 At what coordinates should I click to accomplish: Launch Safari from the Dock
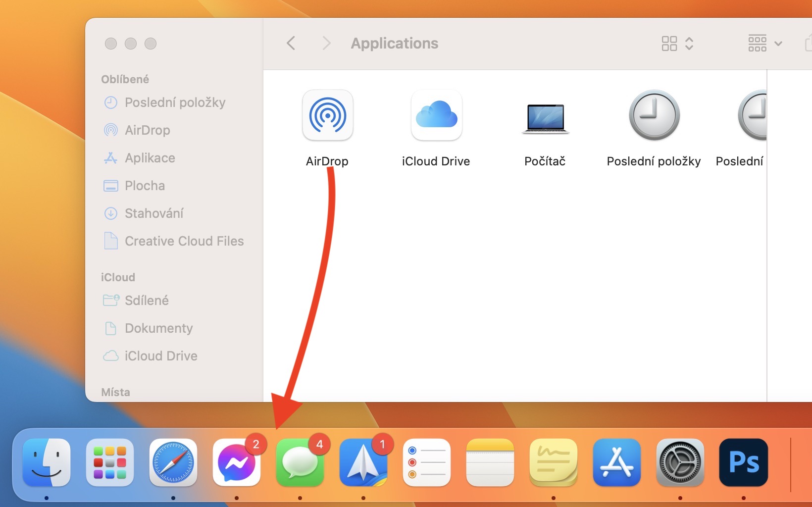[173, 462]
